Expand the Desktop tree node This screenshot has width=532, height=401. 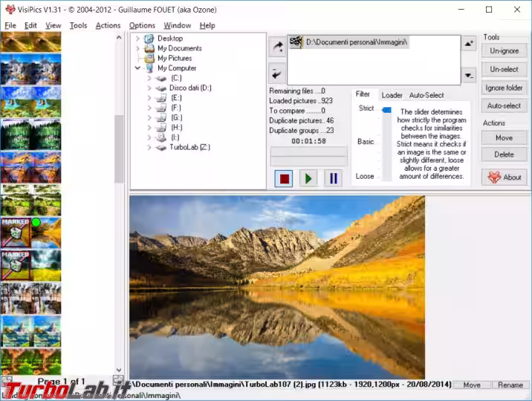point(137,39)
